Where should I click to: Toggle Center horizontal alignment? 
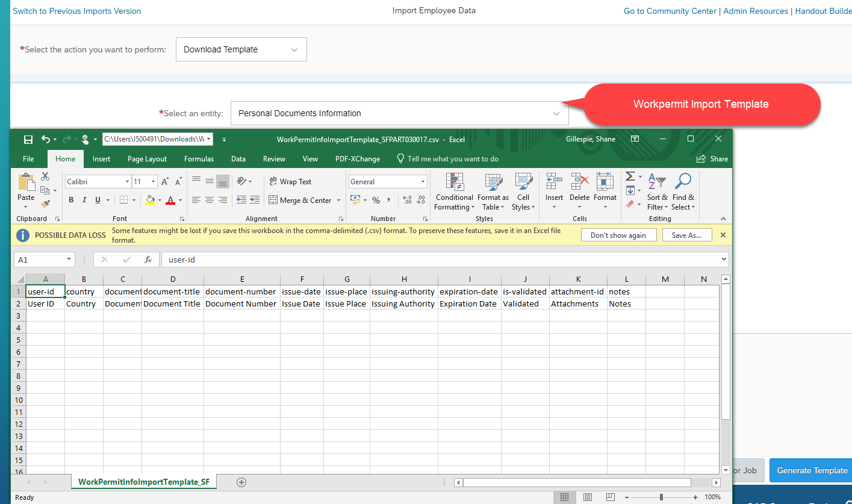pyautogui.click(x=210, y=200)
